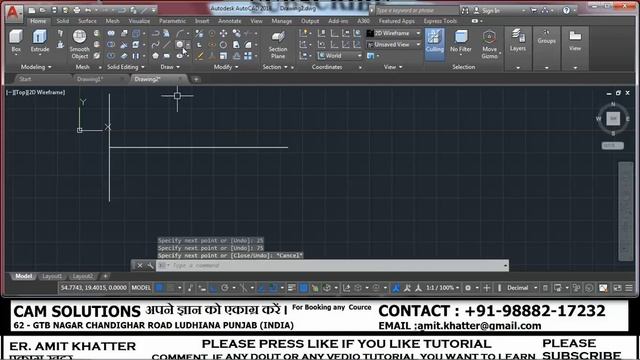This screenshot has height=360, width=640.
Task: Click the Section Plane tool
Action: 278,44
